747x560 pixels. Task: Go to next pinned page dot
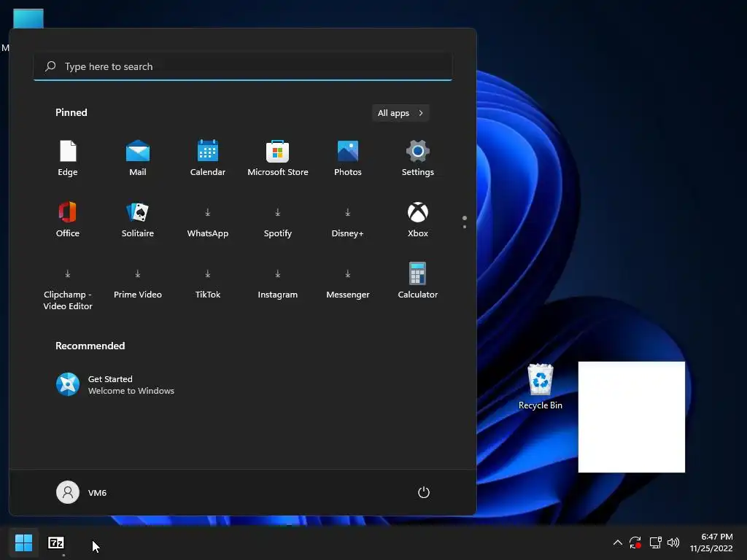(465, 227)
